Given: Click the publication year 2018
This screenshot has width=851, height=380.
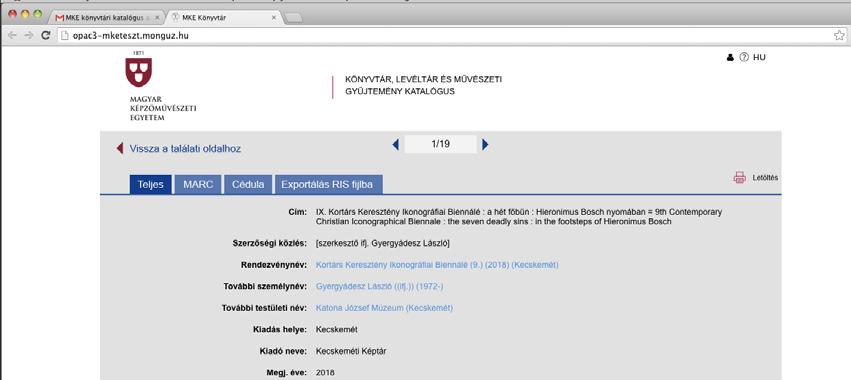Looking at the screenshot, I should click(326, 373).
